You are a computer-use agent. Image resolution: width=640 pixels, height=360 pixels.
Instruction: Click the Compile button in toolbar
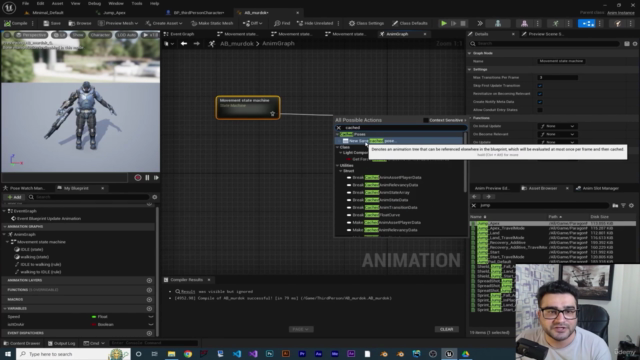tap(16, 23)
